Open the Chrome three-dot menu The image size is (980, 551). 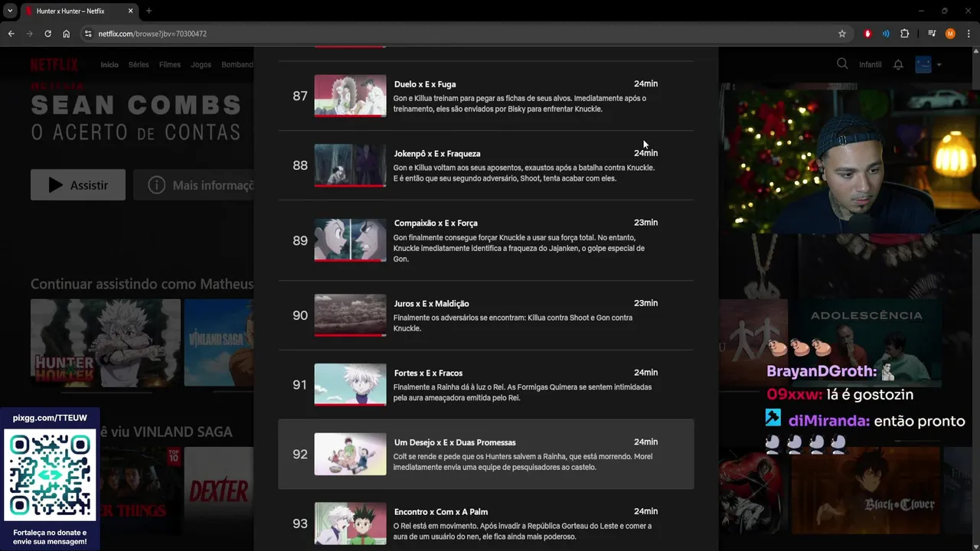coord(969,34)
